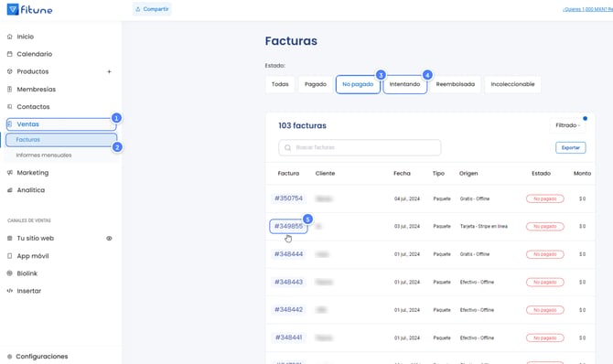Click No pagado badge for invoice #350754

(545, 198)
